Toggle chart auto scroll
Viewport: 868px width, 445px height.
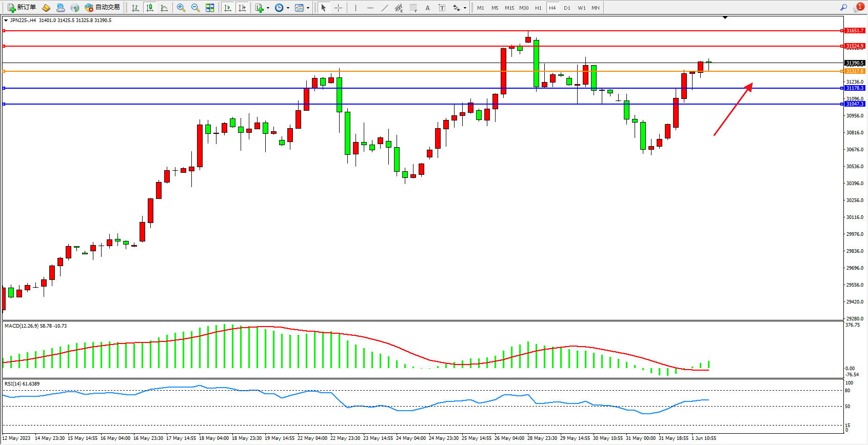[228, 8]
